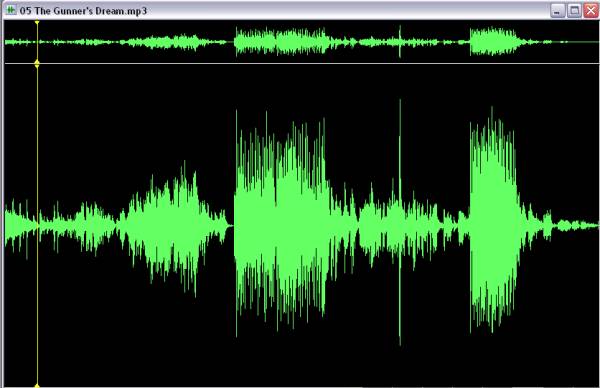Click the onset of the first loud section
The height and width of the screenshot is (388, 600).
236,224
